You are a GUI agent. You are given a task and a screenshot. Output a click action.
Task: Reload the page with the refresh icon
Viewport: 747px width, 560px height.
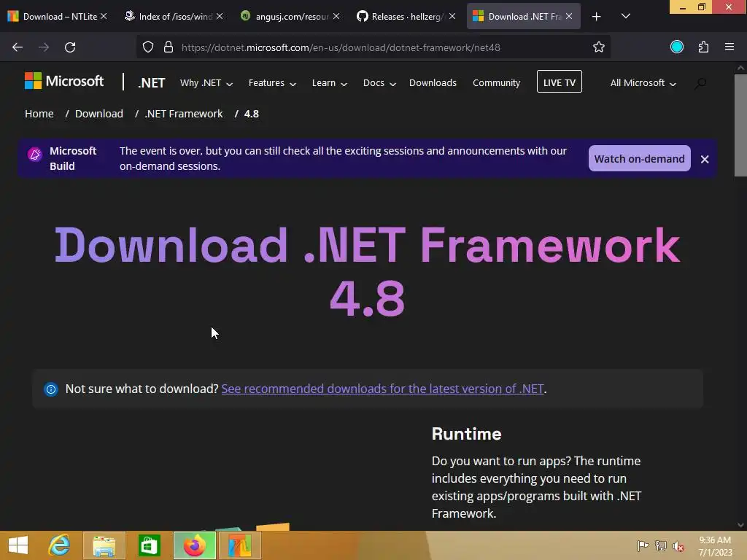point(70,47)
